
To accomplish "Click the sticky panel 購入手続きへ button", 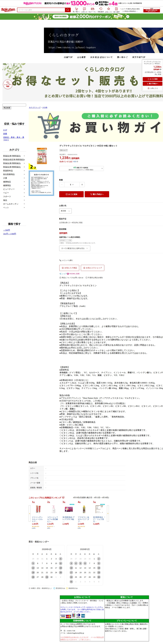I will (152, 83).
